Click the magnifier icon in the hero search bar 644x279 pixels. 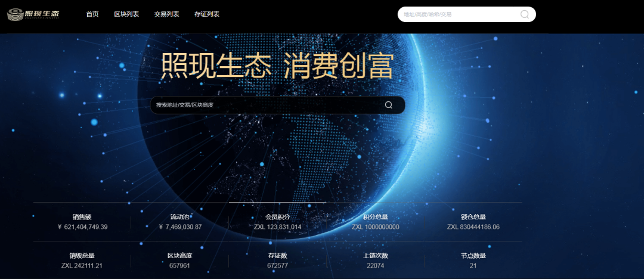click(389, 105)
